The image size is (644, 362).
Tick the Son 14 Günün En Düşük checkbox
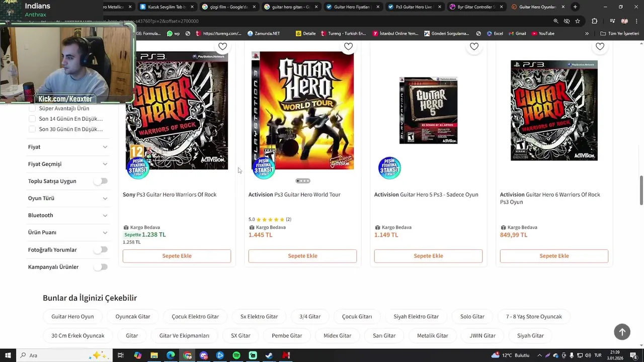[32, 119]
